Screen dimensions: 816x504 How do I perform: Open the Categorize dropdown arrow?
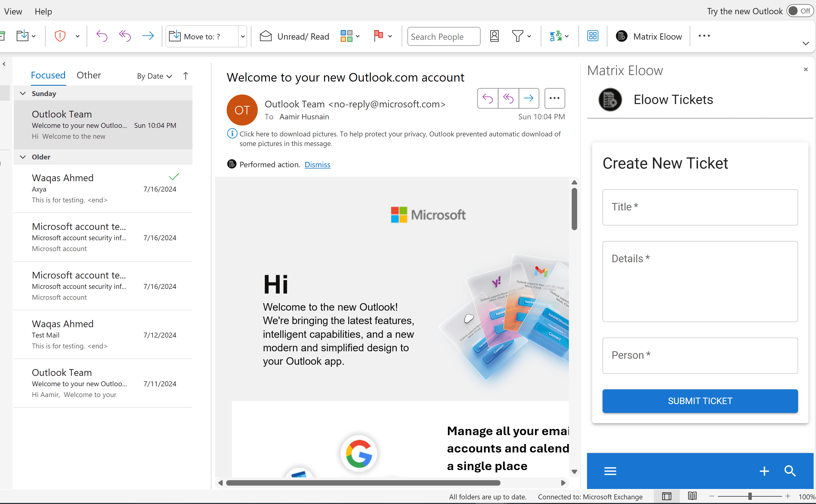(x=357, y=36)
